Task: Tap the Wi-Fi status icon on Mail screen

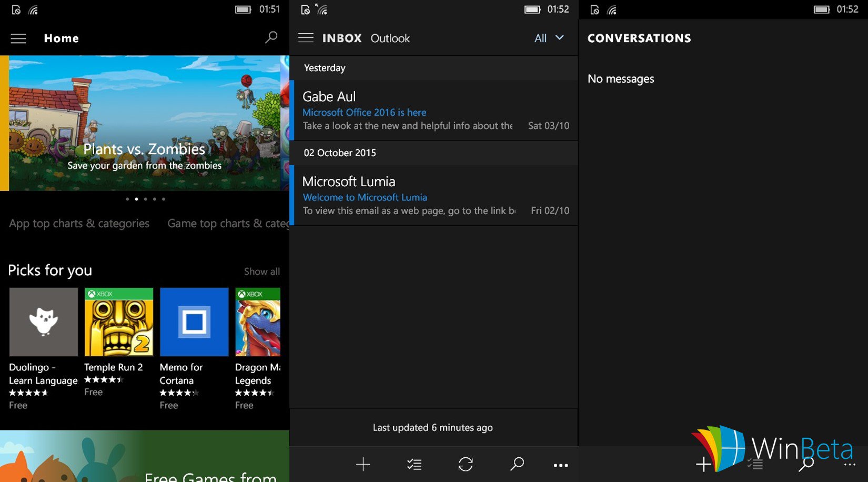Action: tap(322, 9)
